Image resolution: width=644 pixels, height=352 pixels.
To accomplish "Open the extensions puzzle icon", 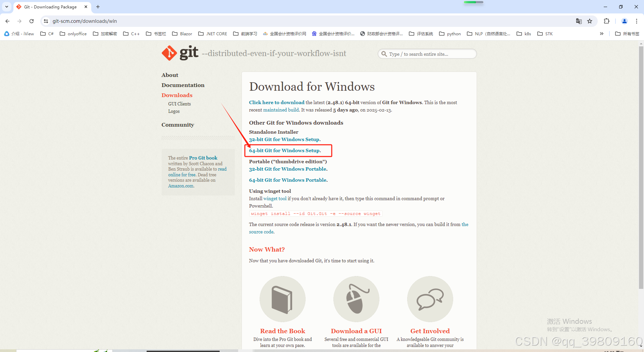I will pos(606,21).
